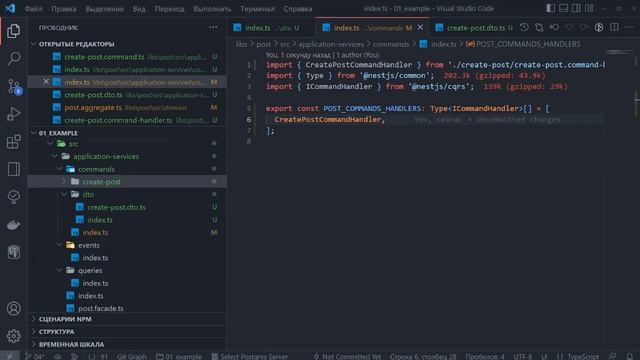The width and height of the screenshot is (640, 360).
Task: Open file history clock icon in editor toolbar
Action: [524, 27]
